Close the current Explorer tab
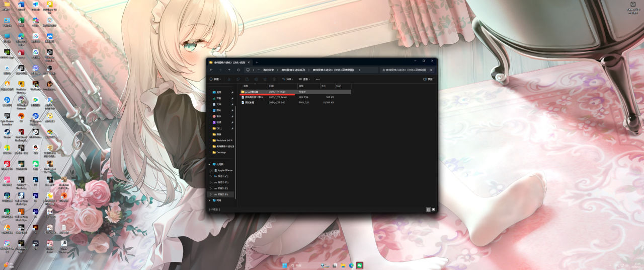The width and height of the screenshot is (644, 270). pos(249,62)
